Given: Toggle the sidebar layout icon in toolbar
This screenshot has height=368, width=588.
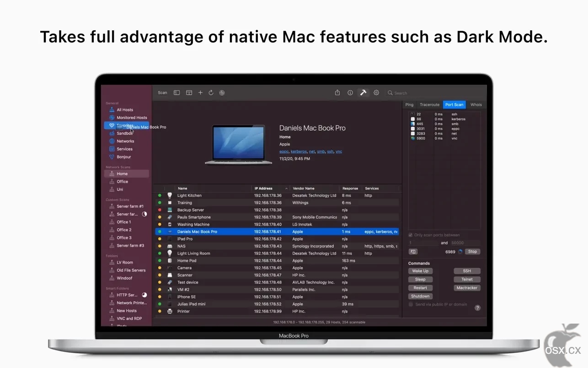Looking at the screenshot, I should [176, 92].
